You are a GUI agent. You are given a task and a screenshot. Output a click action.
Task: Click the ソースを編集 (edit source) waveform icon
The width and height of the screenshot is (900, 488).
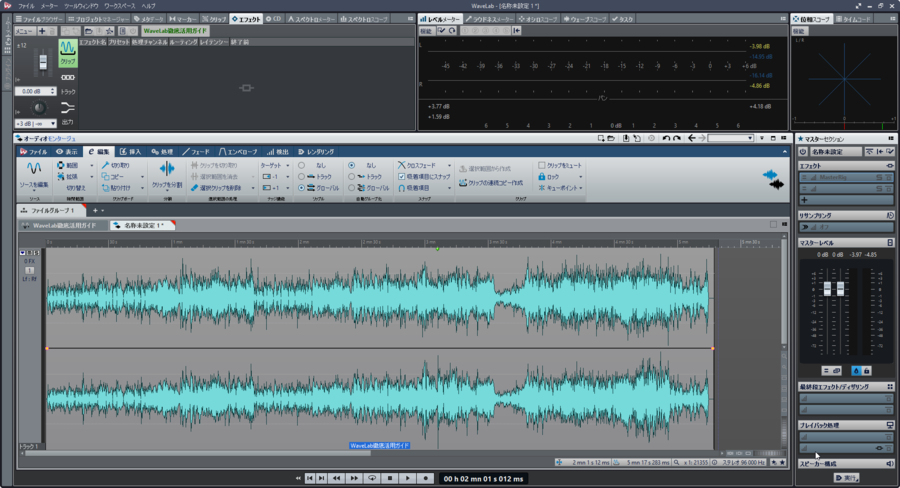(33, 168)
